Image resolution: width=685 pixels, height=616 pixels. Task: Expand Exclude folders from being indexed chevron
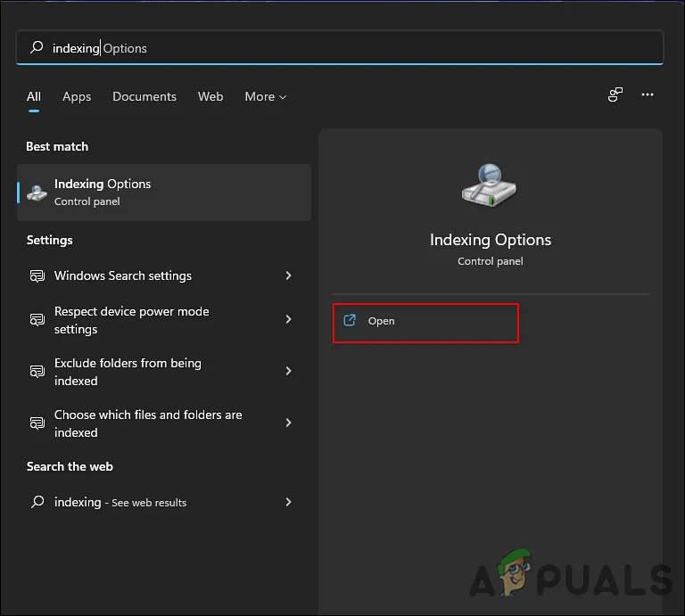point(288,371)
